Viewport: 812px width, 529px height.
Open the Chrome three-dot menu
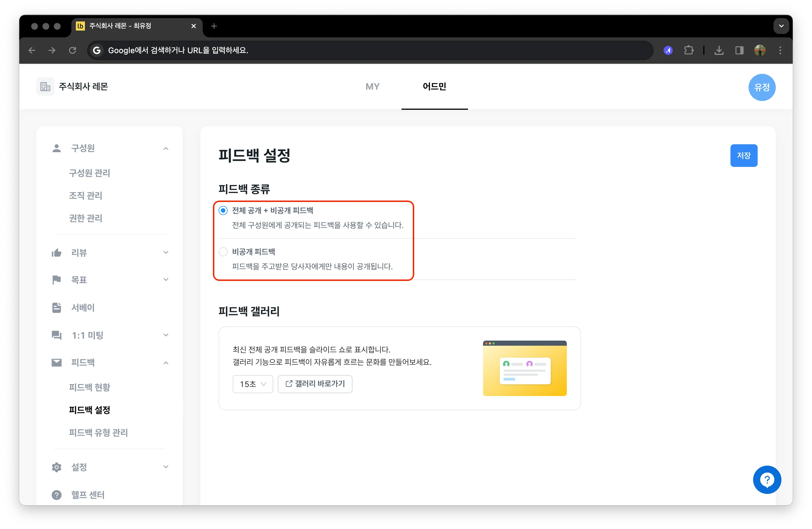pyautogui.click(x=780, y=50)
